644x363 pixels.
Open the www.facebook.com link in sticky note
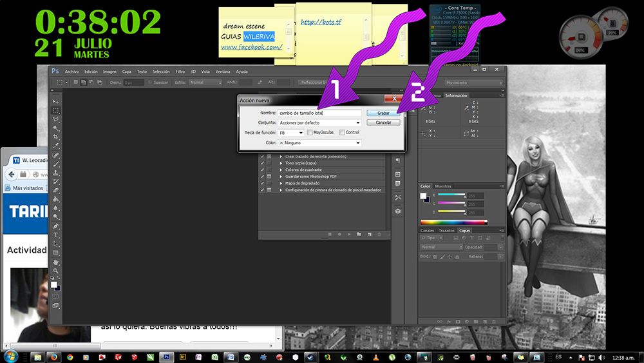pyautogui.click(x=251, y=47)
